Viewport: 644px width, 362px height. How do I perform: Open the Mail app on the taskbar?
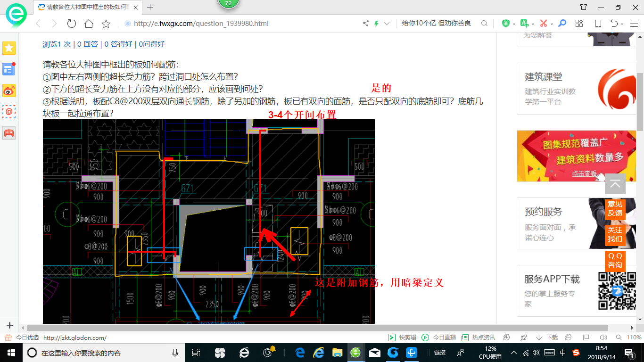pos(375,353)
